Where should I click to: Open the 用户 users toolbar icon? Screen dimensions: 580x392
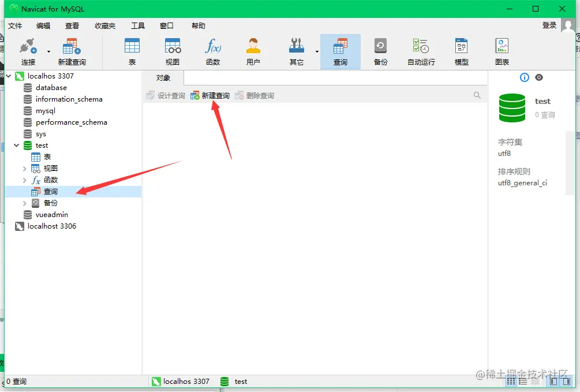[253, 51]
